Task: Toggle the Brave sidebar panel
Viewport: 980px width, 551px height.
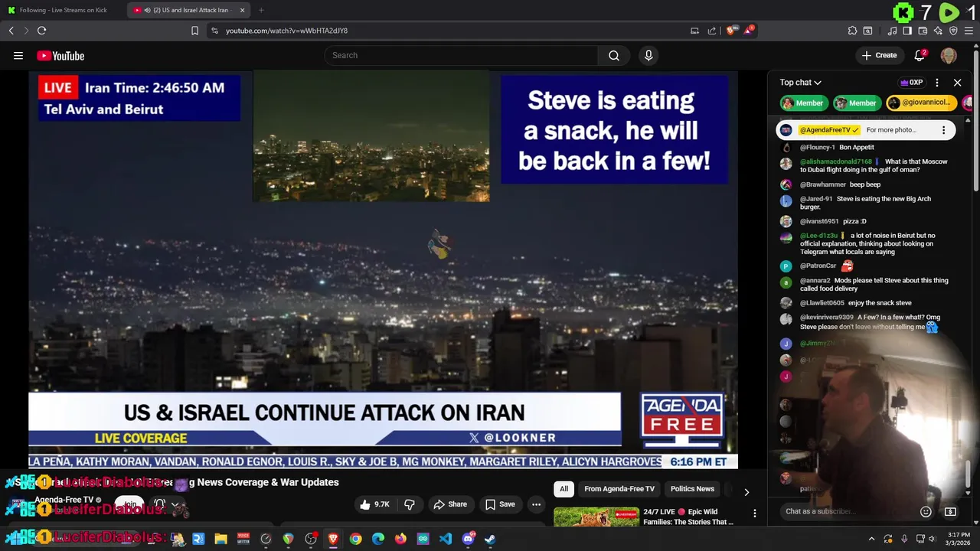Action: click(907, 31)
